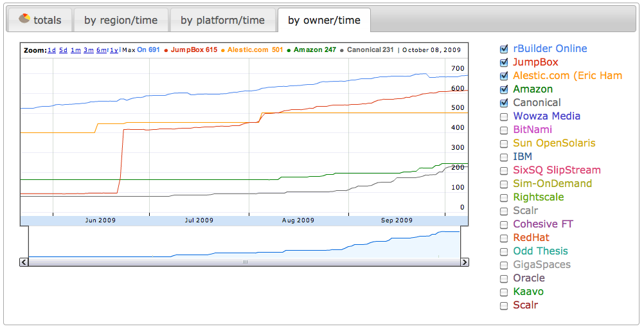Disable the JumpBox series checkbox
Screen dimensions: 644x331
[x=504, y=62]
